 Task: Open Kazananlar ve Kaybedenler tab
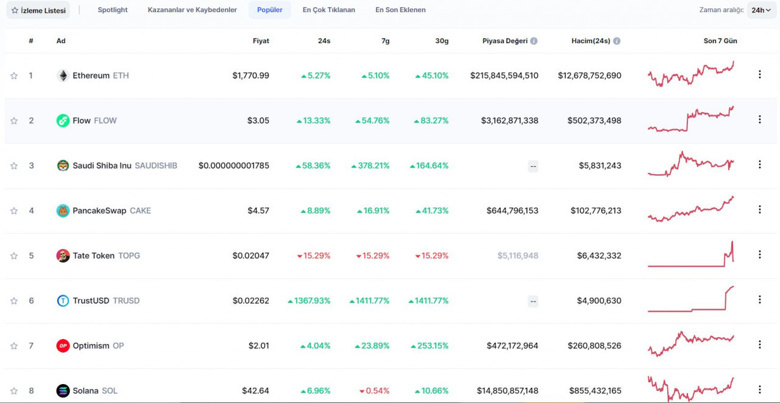point(192,10)
